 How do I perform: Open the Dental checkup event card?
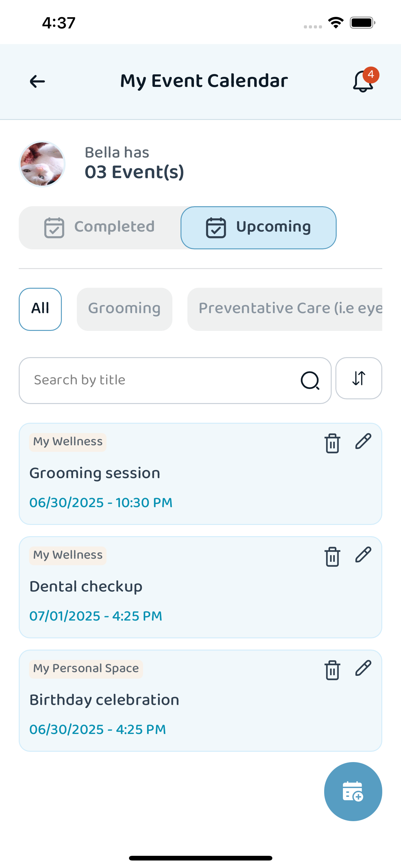point(200,587)
